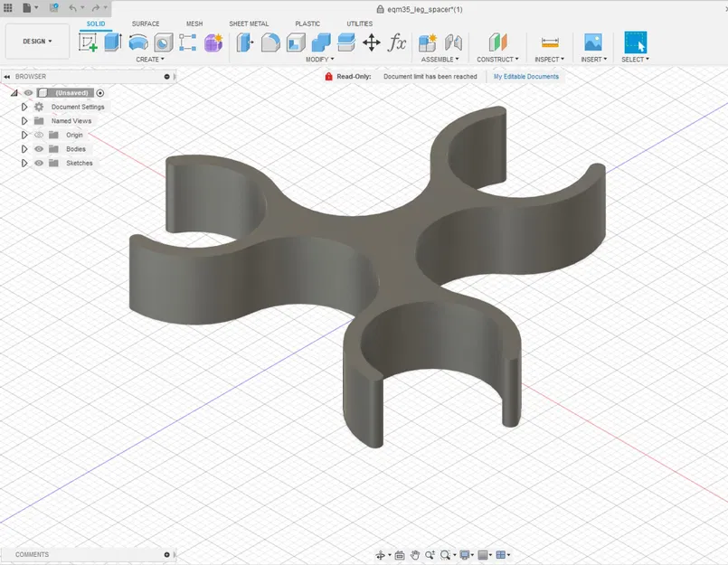The width and height of the screenshot is (728, 565).
Task: Open the Change Parameters fx tool
Action: 397,42
